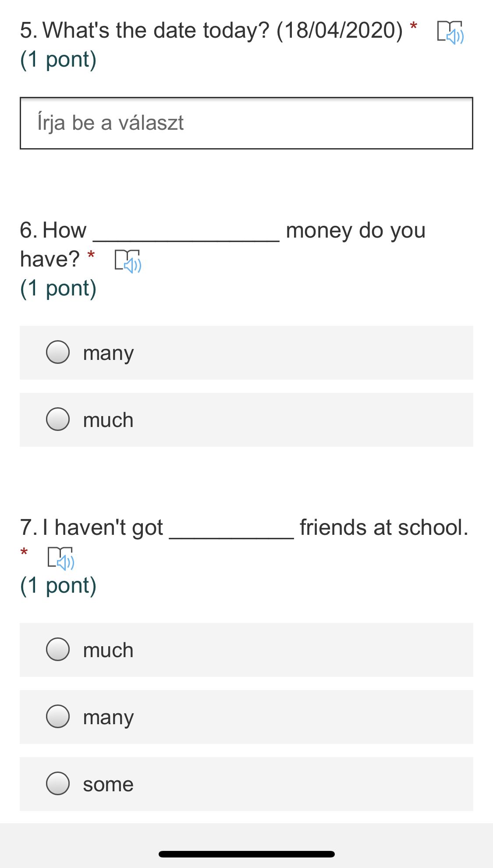The width and height of the screenshot is (493, 868).
Task: Open Immersive Reader for question 5
Action: click(x=450, y=32)
